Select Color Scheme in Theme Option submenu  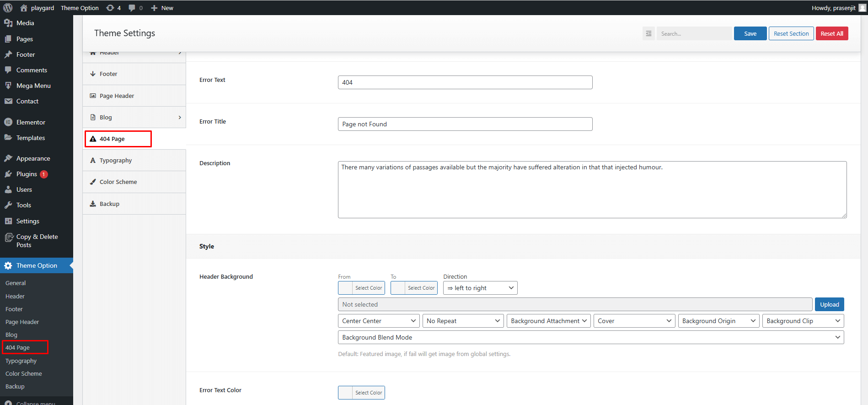click(24, 373)
